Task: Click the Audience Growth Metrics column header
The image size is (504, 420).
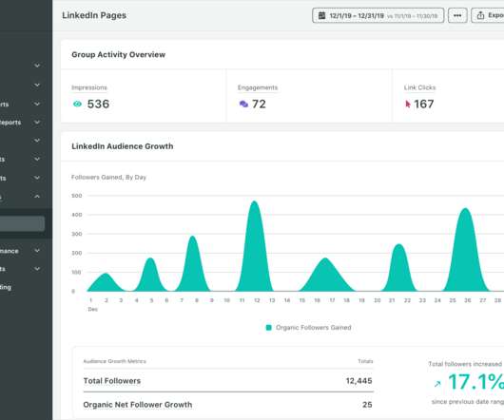Action: [x=114, y=361]
